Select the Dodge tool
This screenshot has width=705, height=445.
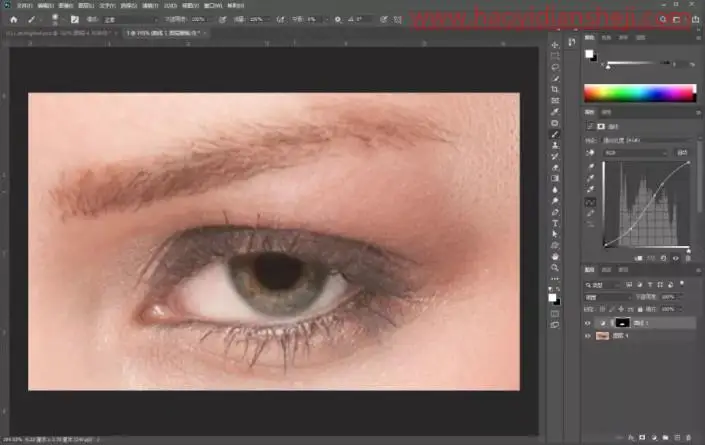pyautogui.click(x=555, y=201)
